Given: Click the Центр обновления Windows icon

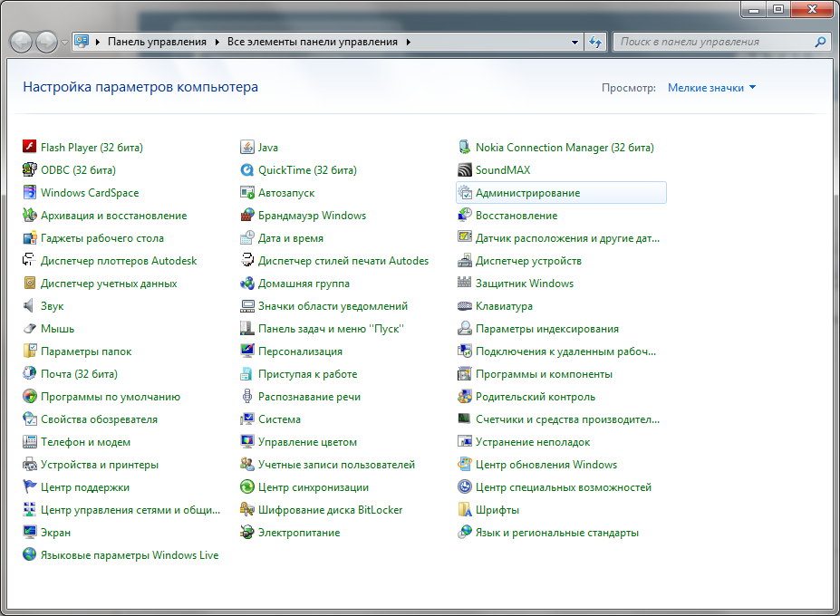Looking at the screenshot, I should 465,465.
